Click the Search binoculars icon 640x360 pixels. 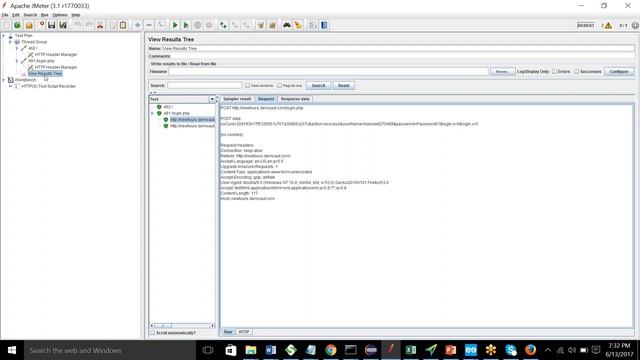coord(287,25)
